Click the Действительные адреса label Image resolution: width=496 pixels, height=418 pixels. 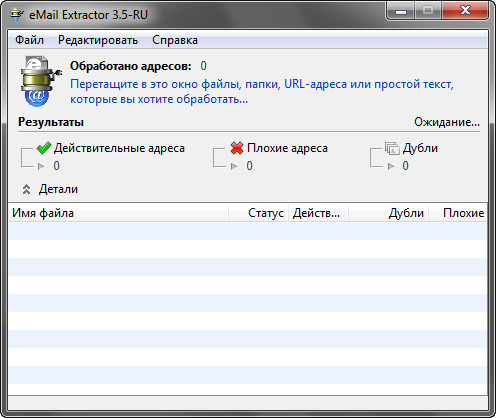(x=119, y=148)
